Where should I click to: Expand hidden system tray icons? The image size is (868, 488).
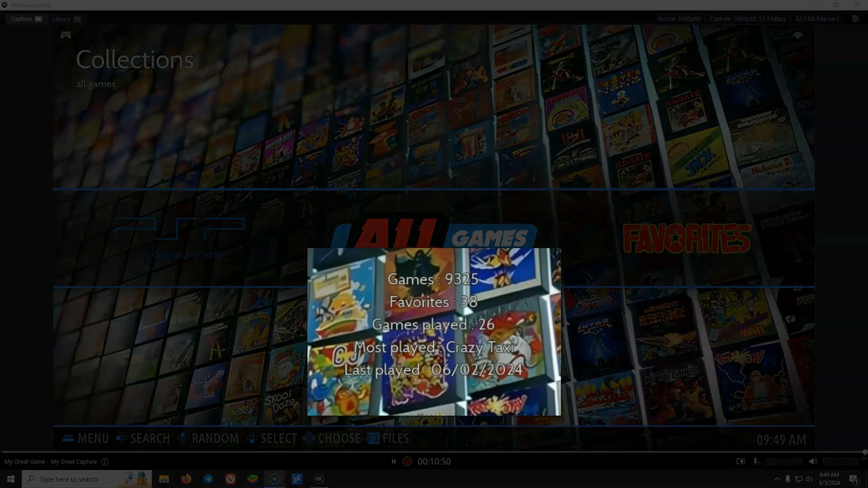(x=777, y=479)
